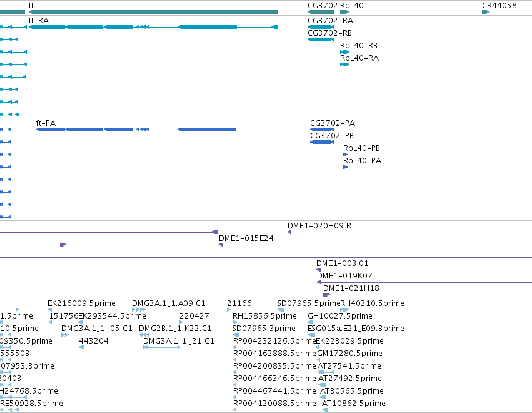The height and width of the screenshot is (413, 532).
Task: Click the 21166 feature label
Action: (x=239, y=303)
